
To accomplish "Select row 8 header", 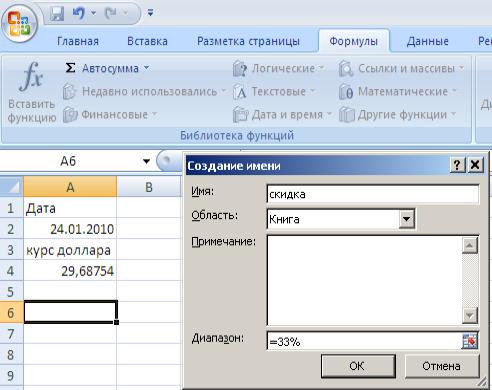I will (x=11, y=354).
